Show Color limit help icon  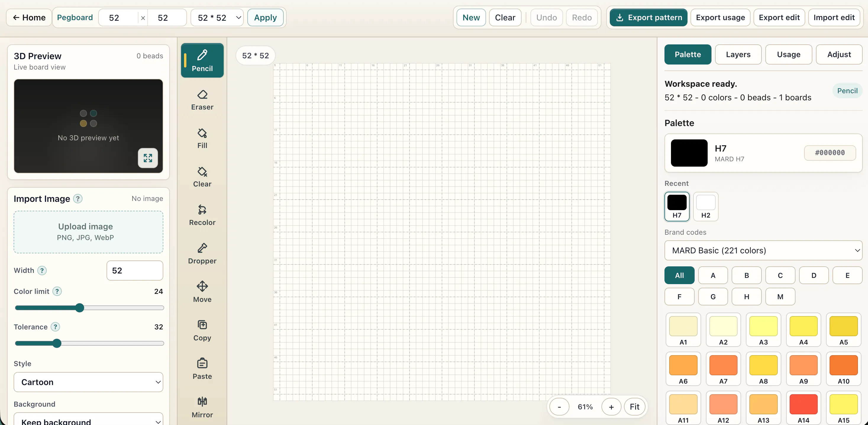(x=57, y=291)
